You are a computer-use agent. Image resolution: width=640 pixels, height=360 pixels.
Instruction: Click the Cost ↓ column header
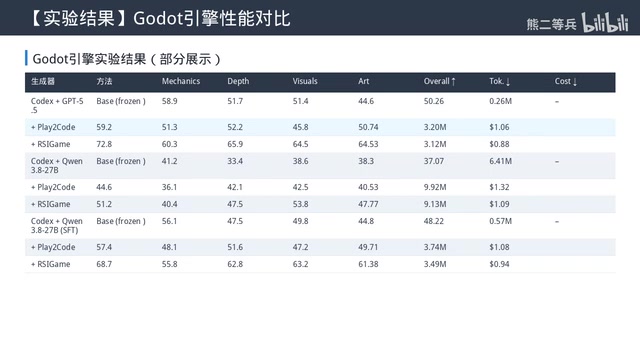(566, 81)
